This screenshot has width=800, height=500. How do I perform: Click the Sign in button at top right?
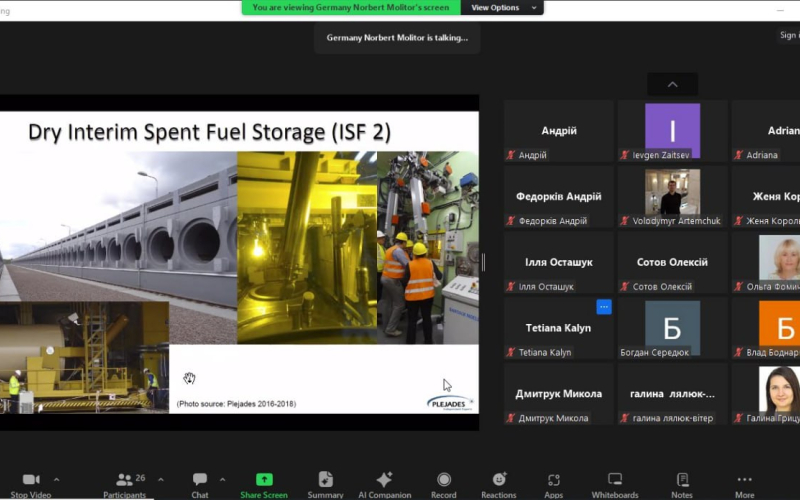coord(789,35)
